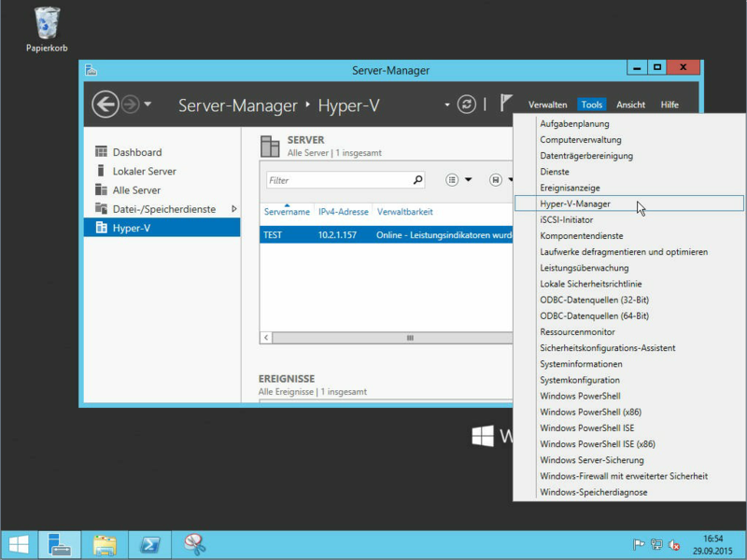747x560 pixels.
Task: Launch the plain Windows PowerShell menu entry
Action: (x=628, y=396)
